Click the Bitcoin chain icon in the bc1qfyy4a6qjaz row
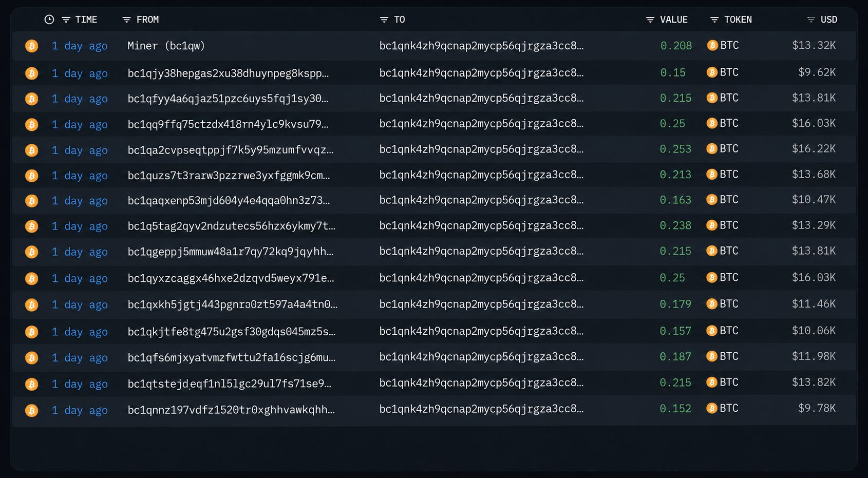868x478 pixels. (32, 99)
